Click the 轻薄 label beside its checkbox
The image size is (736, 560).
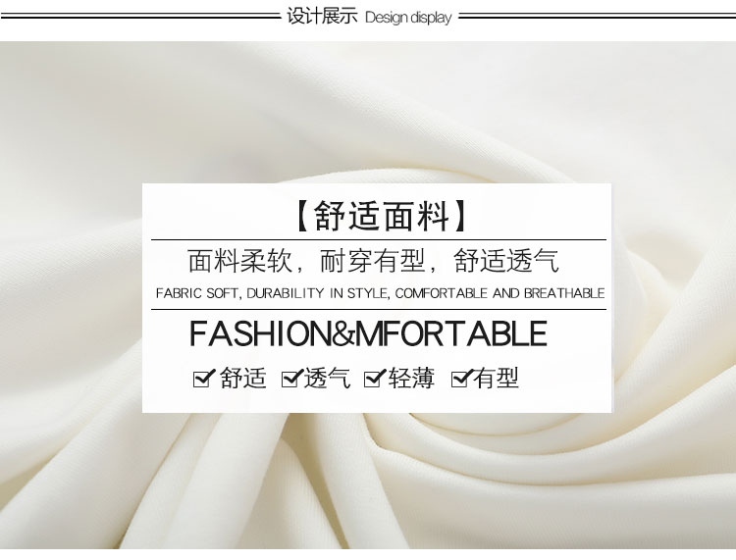click(x=411, y=378)
